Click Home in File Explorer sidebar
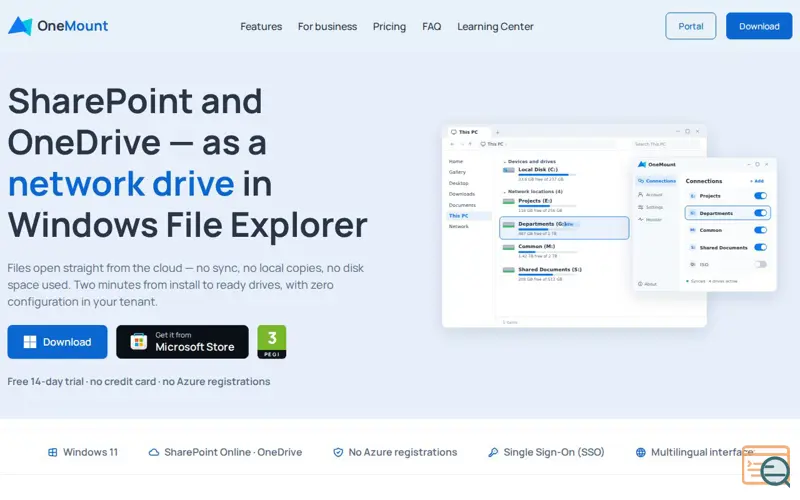 (x=456, y=161)
